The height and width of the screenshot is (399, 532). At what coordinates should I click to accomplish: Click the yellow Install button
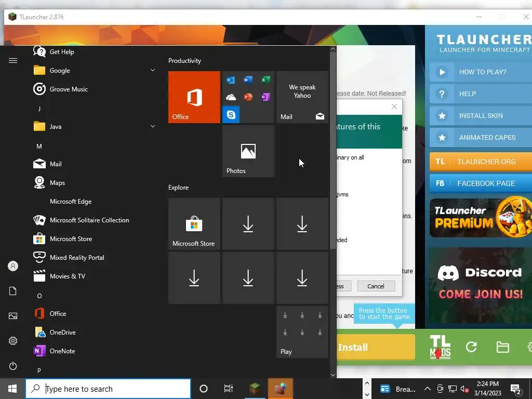pyautogui.click(x=376, y=347)
